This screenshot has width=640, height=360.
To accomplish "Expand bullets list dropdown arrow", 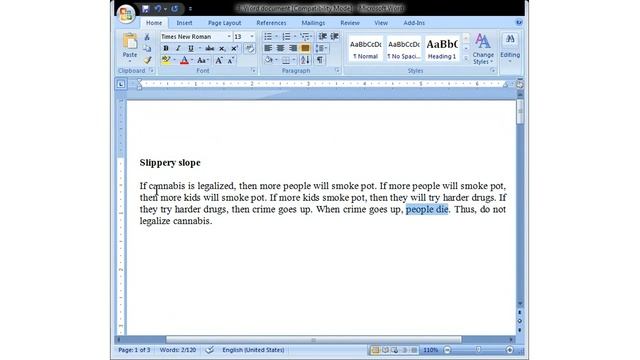I will point(276,37).
